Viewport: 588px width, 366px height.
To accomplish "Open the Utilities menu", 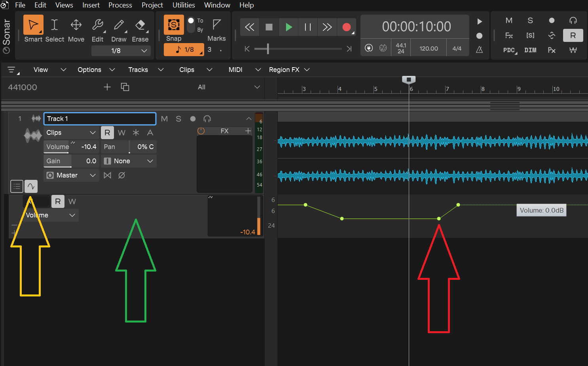I will tap(184, 5).
